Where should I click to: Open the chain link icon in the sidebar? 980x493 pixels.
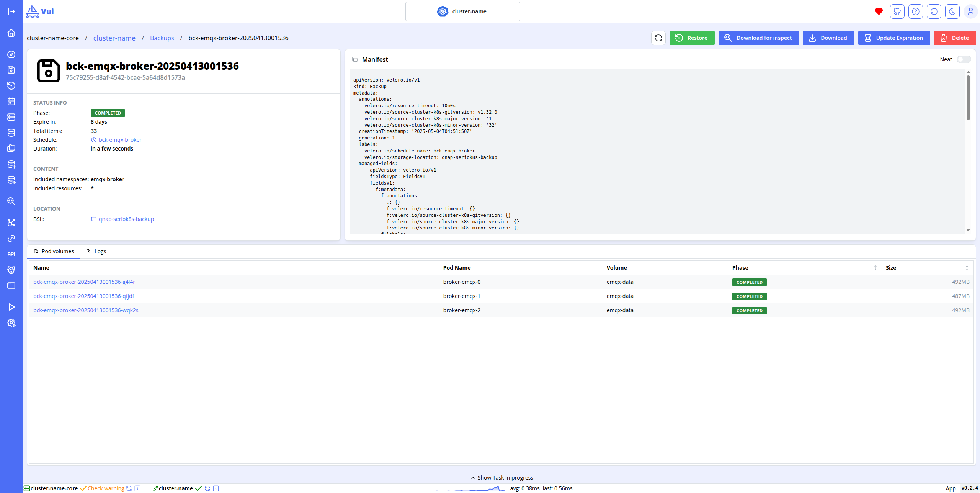[x=11, y=238]
